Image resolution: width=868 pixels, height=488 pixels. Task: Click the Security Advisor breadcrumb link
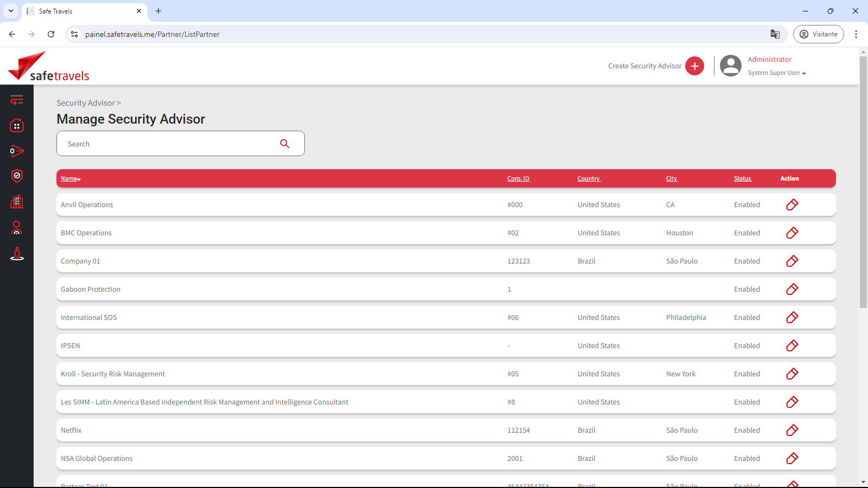click(86, 103)
